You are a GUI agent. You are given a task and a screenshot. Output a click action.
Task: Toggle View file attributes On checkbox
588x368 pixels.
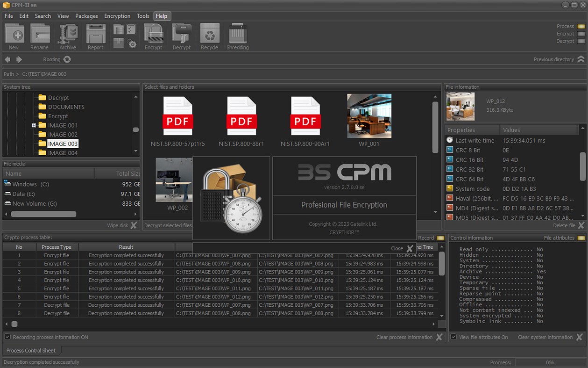point(453,337)
